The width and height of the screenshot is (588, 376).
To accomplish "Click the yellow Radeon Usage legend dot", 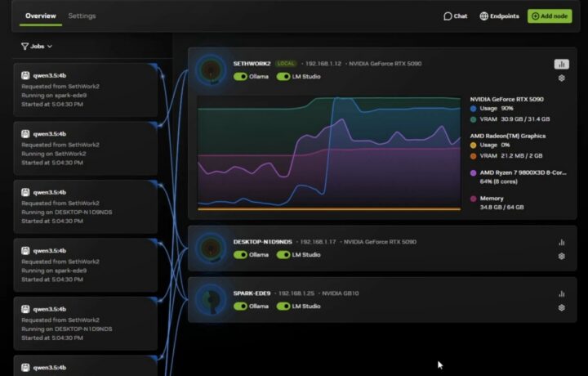I will (x=473, y=145).
